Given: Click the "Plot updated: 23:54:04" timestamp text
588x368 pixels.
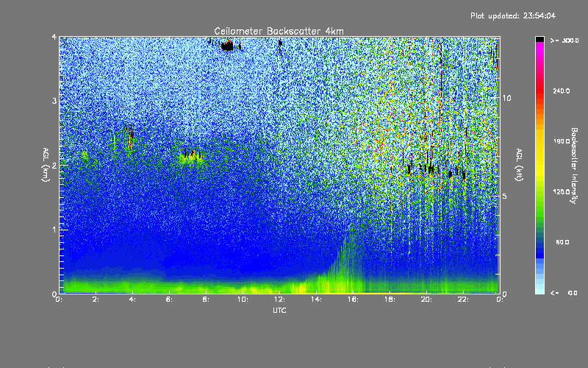Looking at the screenshot, I should (513, 15).
